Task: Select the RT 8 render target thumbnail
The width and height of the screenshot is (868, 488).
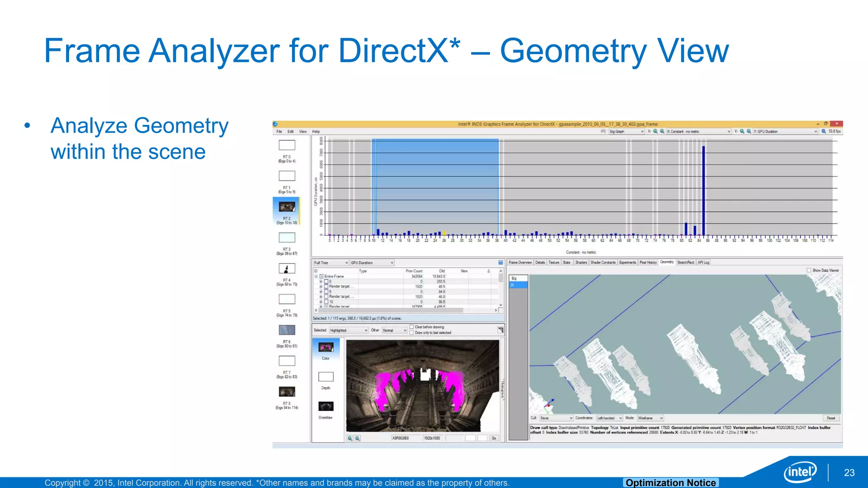Action: pos(287,391)
